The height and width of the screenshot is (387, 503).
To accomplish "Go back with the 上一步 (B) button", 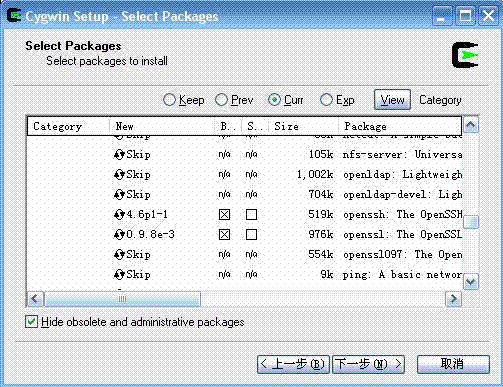I will click(293, 364).
